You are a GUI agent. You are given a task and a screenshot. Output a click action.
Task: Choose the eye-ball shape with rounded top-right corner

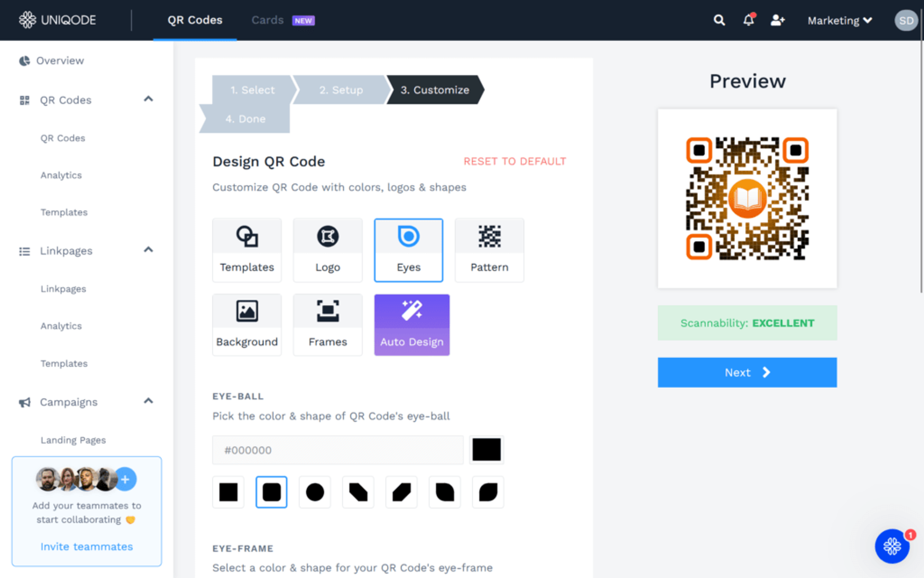tap(445, 492)
